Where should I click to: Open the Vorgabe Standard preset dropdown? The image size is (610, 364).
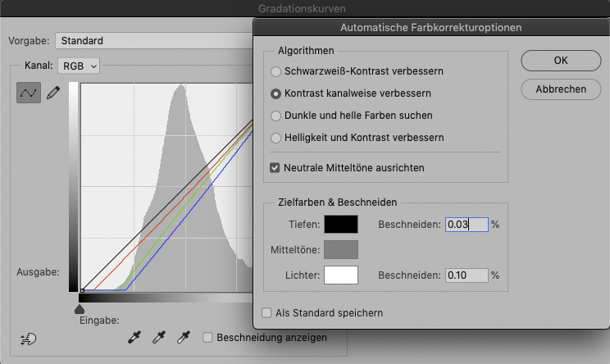tap(154, 40)
